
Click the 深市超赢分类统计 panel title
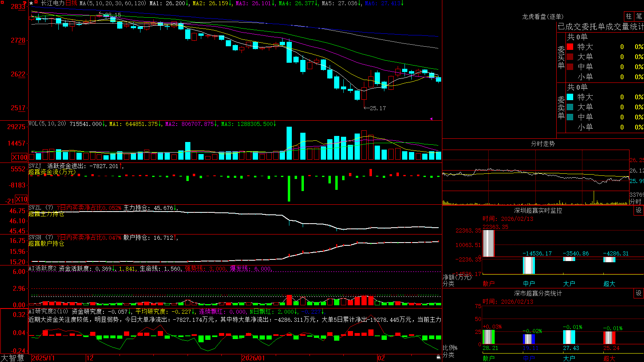538,293
